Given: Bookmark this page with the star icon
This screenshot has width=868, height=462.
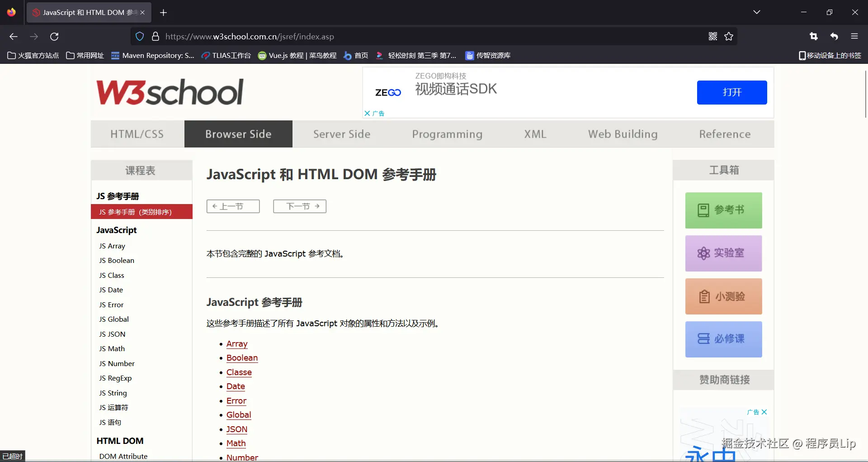Looking at the screenshot, I should tap(729, 36).
